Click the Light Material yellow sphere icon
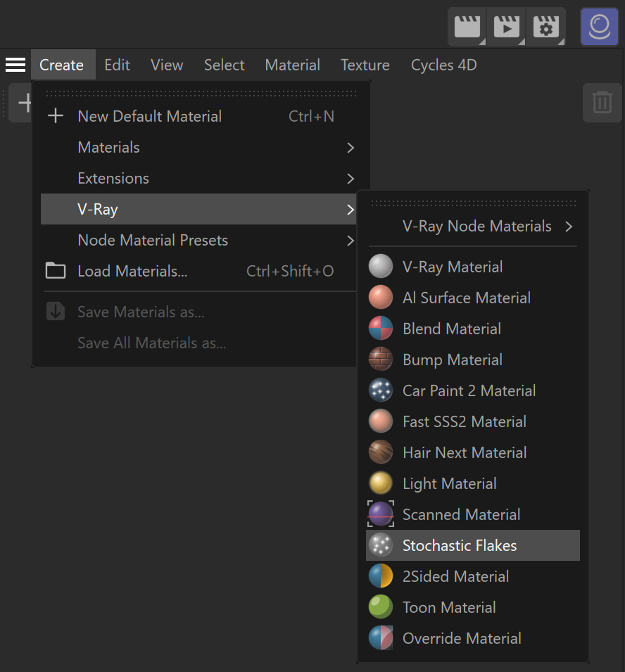625x672 pixels. pos(381,483)
